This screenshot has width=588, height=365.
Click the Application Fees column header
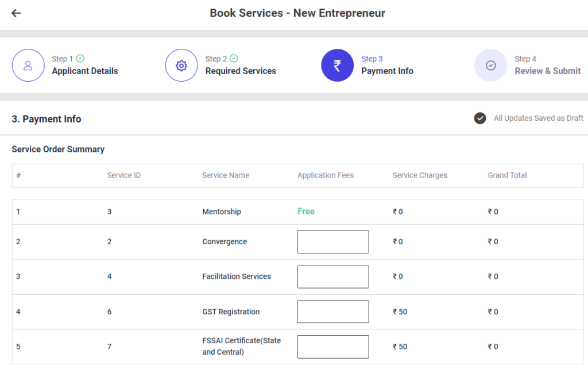[326, 175]
